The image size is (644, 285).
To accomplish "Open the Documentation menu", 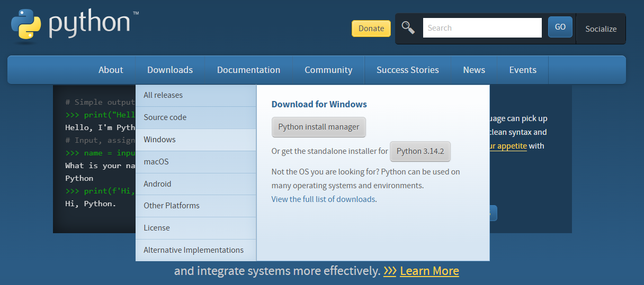I will 248,70.
